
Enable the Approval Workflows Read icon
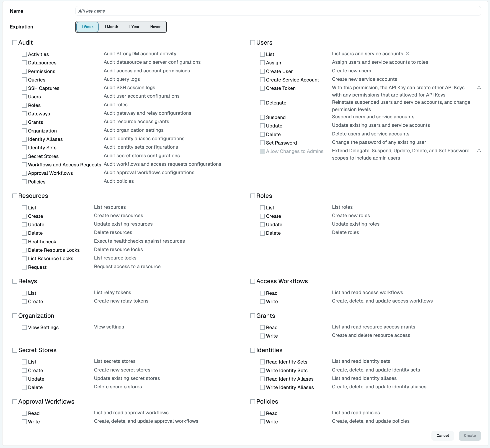coord(24,412)
